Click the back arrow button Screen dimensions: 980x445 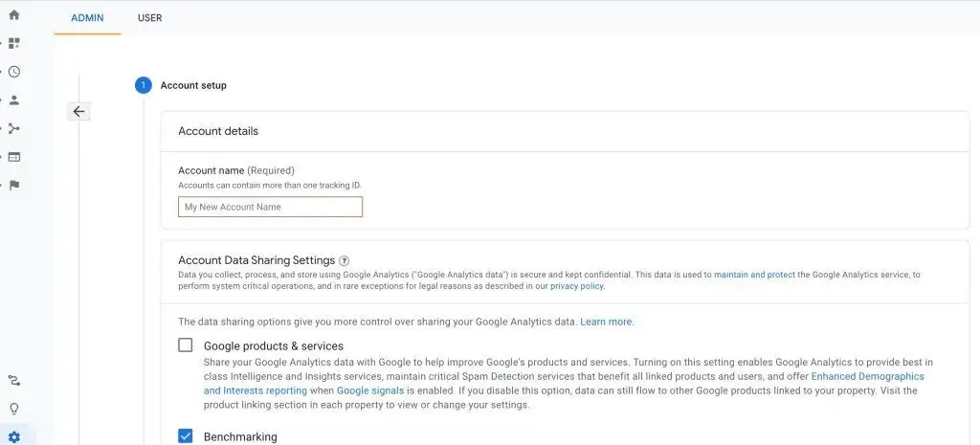pos(78,111)
